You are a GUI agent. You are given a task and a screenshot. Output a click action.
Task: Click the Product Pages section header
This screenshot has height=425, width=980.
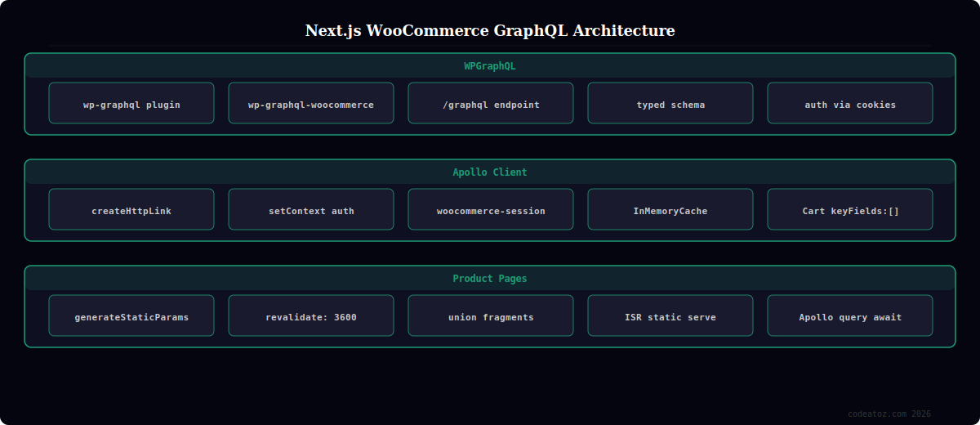point(490,279)
